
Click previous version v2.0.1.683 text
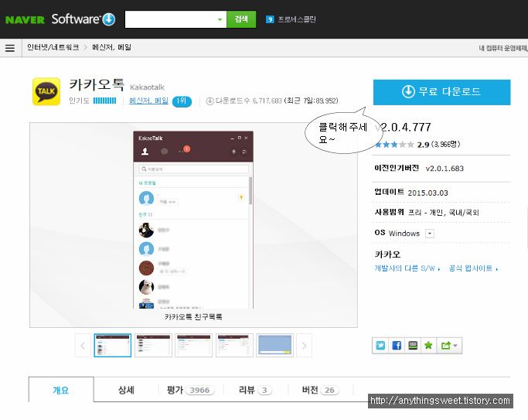coord(445,169)
